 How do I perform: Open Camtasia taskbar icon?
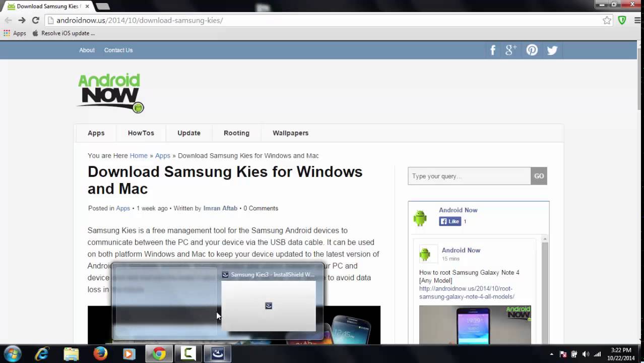pos(188,354)
